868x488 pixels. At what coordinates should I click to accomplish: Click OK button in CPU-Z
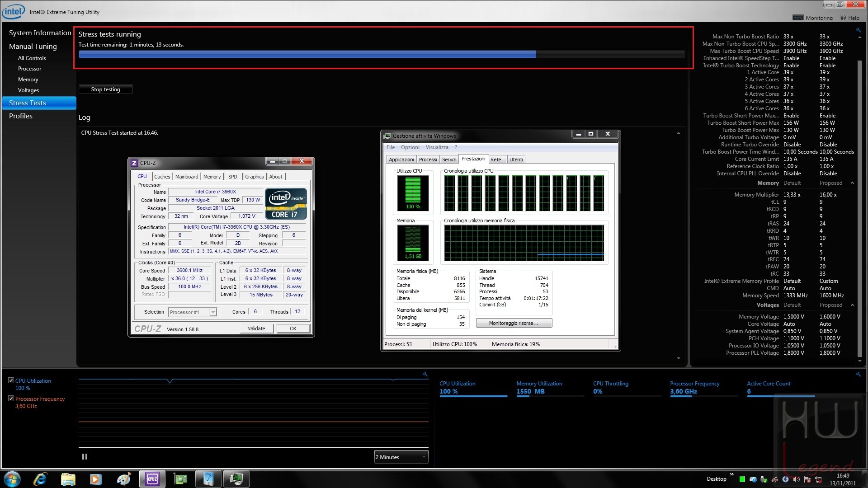(x=293, y=328)
